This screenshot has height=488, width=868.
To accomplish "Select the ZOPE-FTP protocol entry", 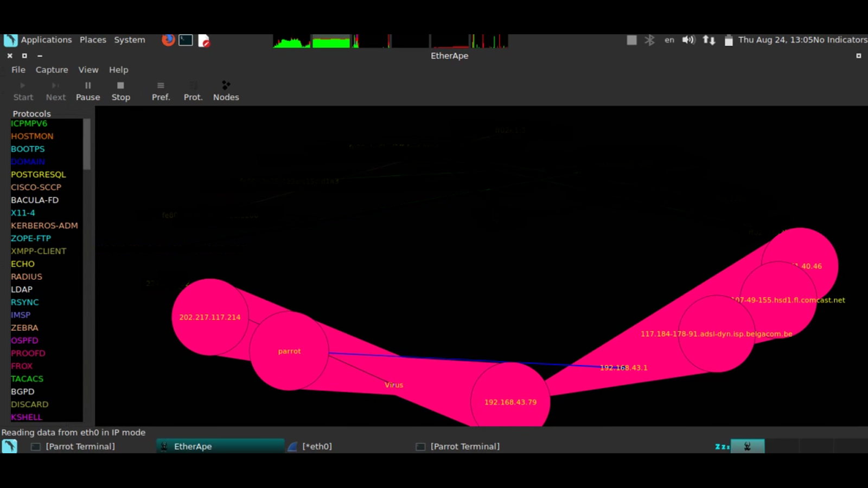I will coord(31,238).
